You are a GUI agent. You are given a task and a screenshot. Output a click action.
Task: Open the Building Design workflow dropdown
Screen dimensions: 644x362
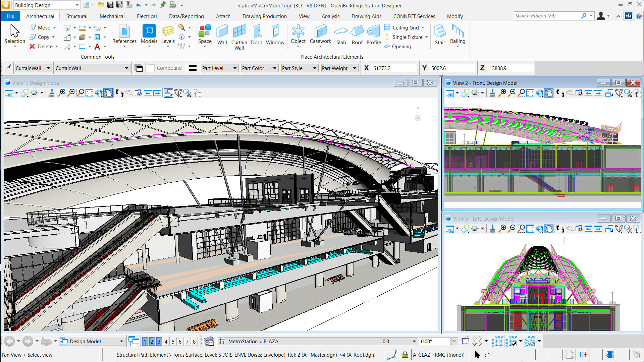tap(77, 5)
